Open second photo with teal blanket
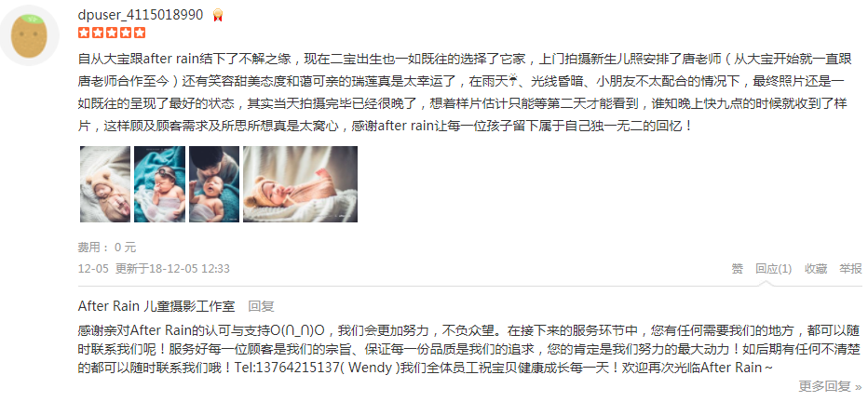 point(159,184)
